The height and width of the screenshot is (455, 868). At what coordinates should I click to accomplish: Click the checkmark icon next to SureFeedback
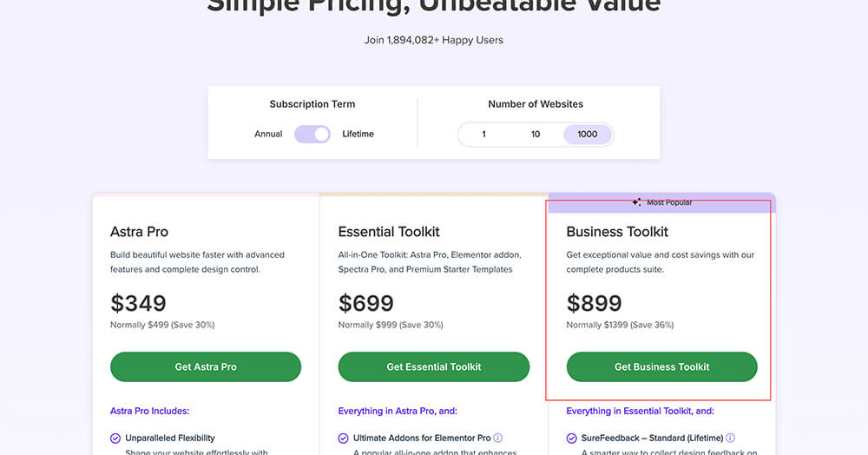pos(571,439)
